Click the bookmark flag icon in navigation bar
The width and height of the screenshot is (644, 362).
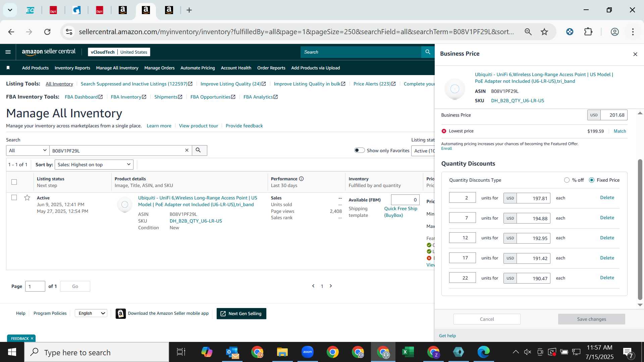[8, 68]
